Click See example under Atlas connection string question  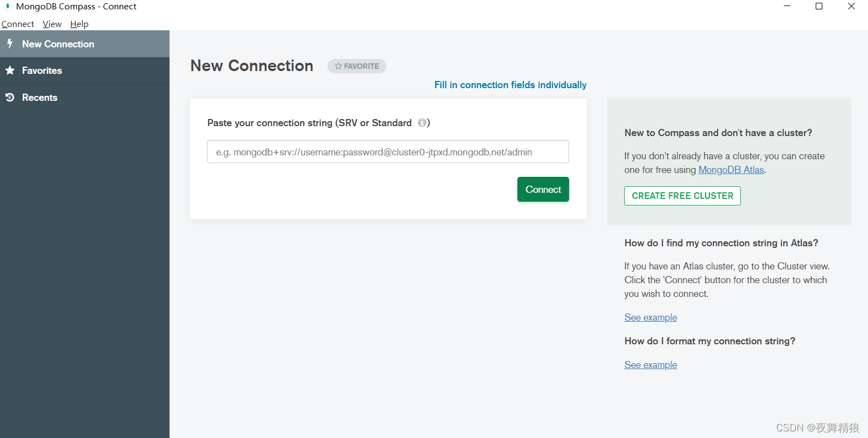[x=651, y=317]
